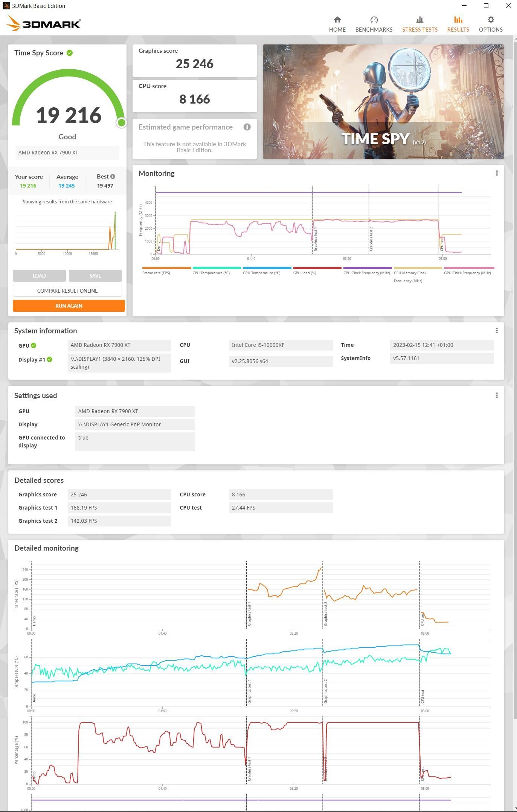Click the Home house icon
The width and height of the screenshot is (517, 812).
(x=337, y=20)
